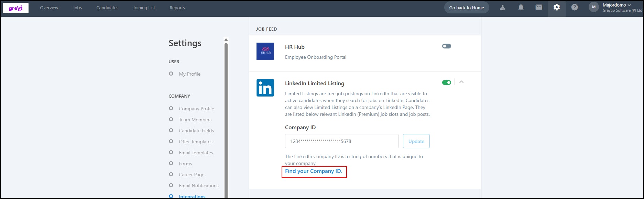The width and height of the screenshot is (644, 199).
Task: Click the Company ID input field
Action: point(342,141)
